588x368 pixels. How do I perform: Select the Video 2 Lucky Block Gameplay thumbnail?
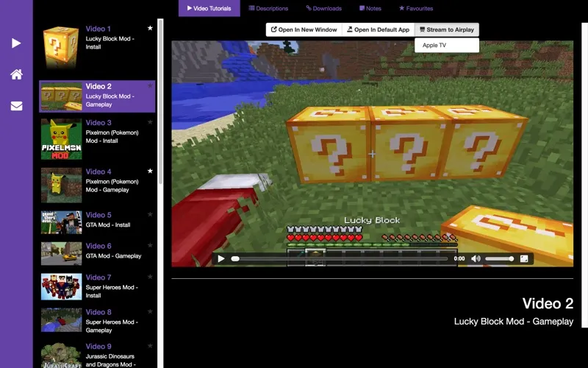click(61, 96)
